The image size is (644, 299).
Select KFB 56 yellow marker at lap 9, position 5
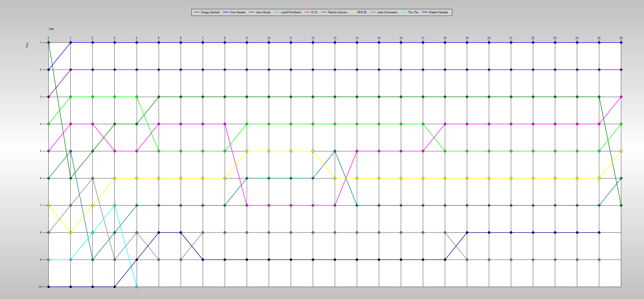[x=247, y=151]
